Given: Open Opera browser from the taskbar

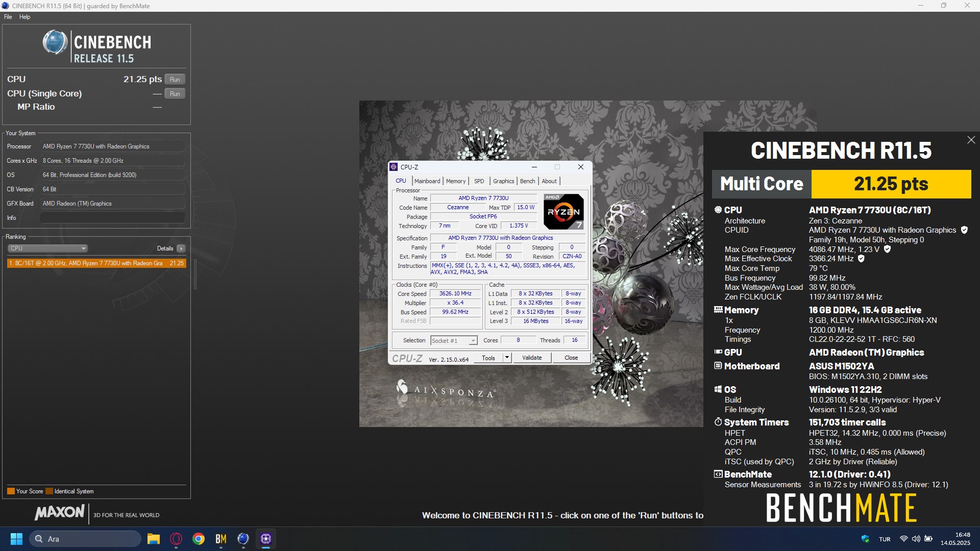Looking at the screenshot, I should [176, 539].
